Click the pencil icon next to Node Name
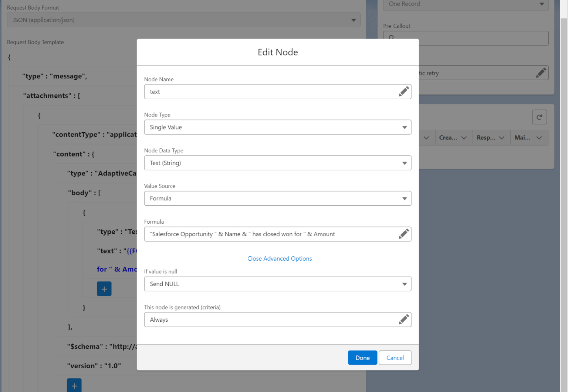Screen dimensions: 568x392 [x=404, y=91]
